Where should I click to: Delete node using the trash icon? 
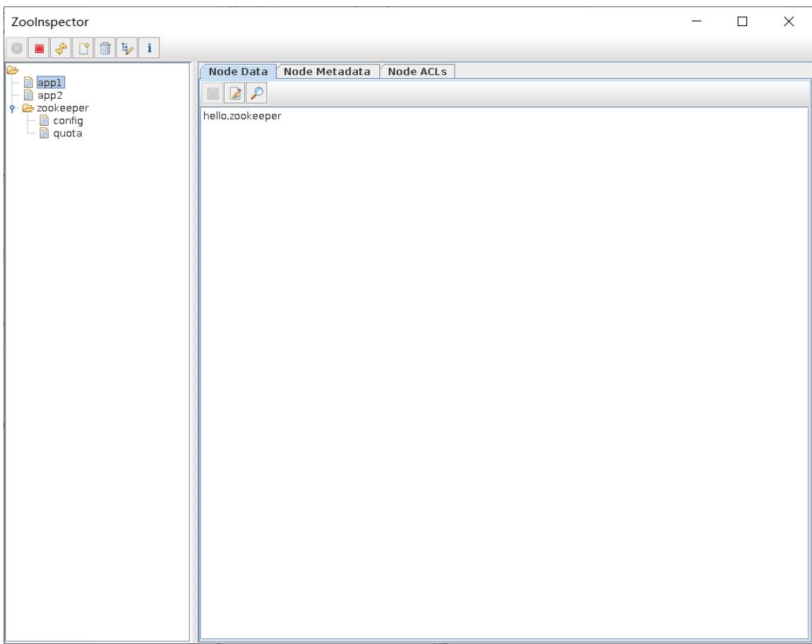(x=105, y=48)
